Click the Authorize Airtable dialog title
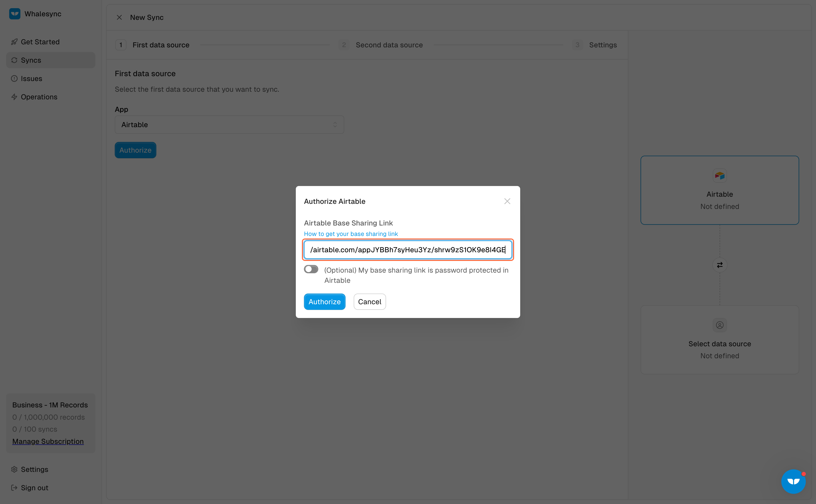Viewport: 816px width, 504px height. click(x=335, y=201)
